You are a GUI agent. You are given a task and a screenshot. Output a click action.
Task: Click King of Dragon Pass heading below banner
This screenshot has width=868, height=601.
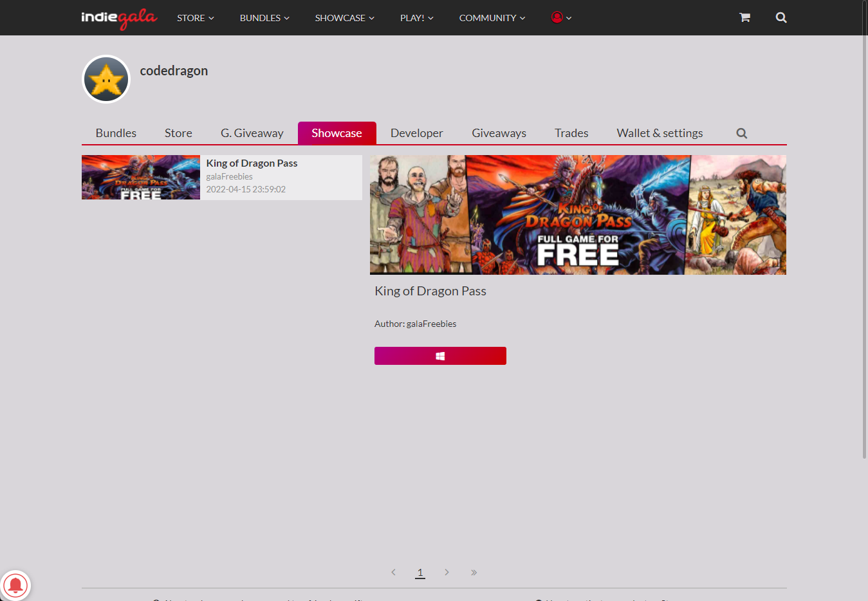tap(430, 291)
